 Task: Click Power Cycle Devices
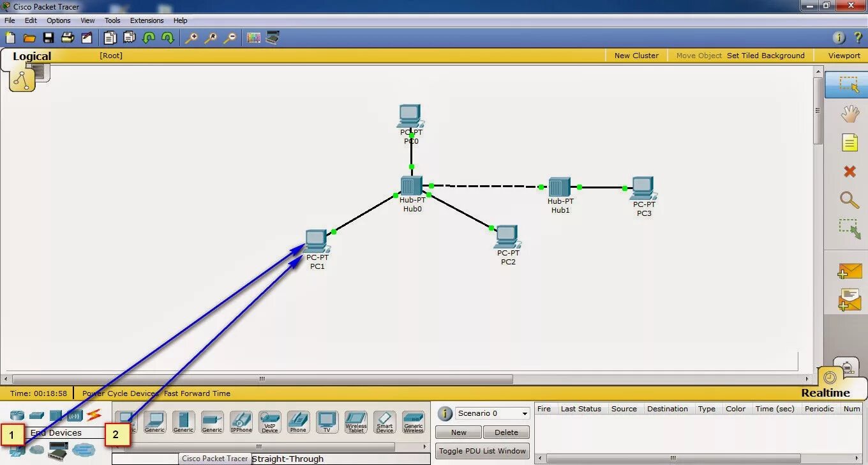pos(120,393)
